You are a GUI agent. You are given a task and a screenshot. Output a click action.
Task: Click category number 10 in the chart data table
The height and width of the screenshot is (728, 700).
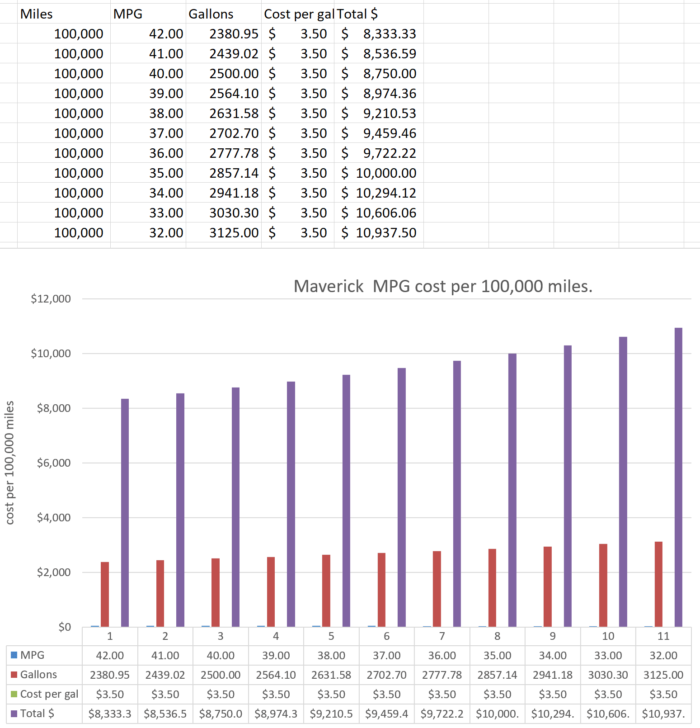608,636
